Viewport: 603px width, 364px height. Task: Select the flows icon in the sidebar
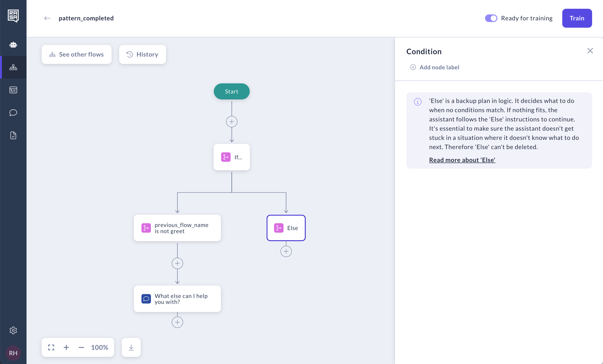(13, 67)
